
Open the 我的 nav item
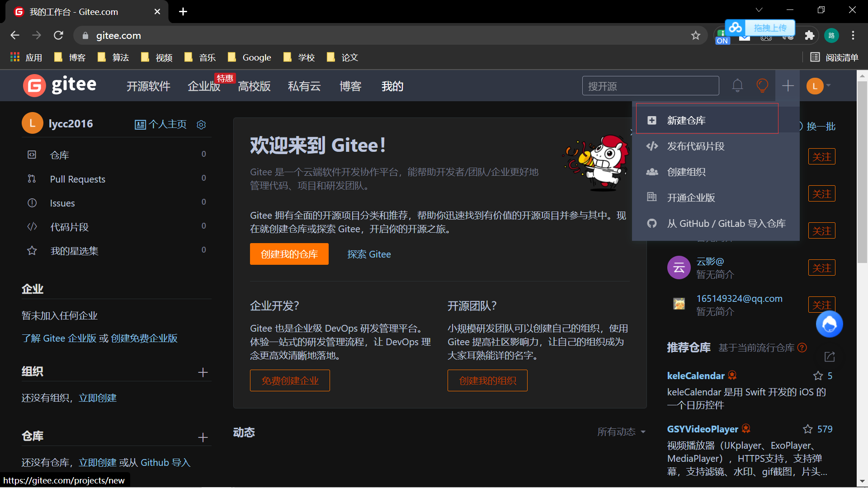point(392,86)
